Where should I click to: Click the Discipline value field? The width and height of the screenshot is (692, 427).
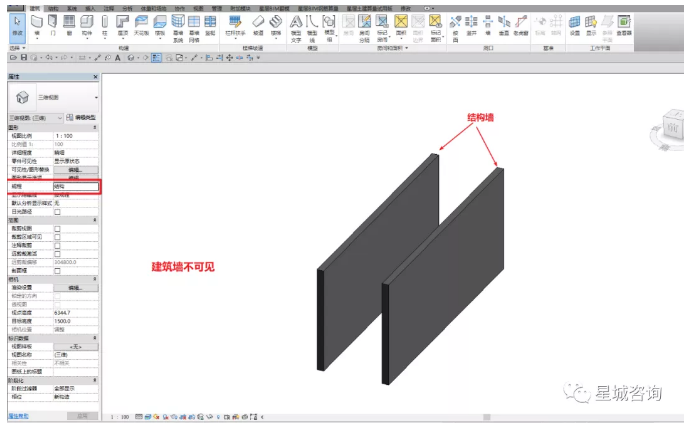point(75,187)
